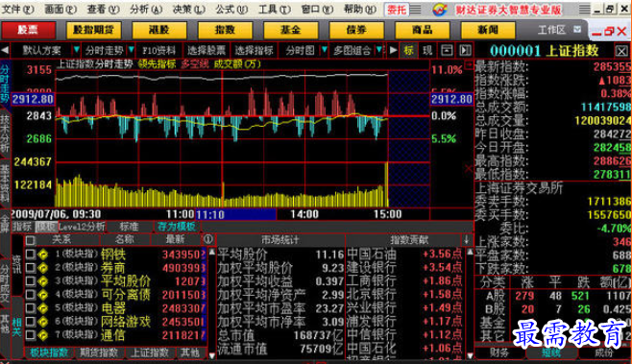
Task: Close the 000001 上证指数 side panel
Action: point(621,51)
